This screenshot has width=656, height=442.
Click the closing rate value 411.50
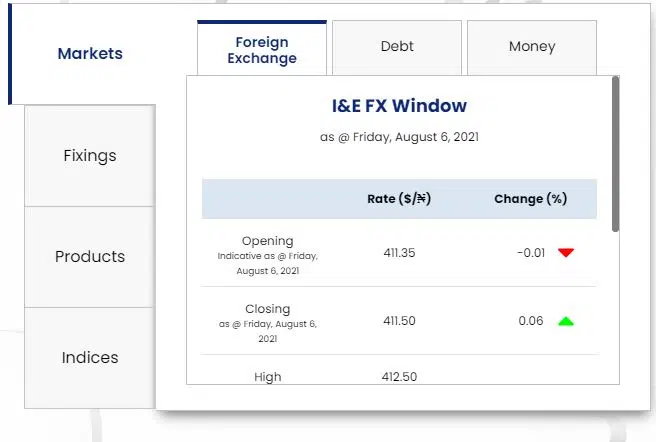pyautogui.click(x=399, y=321)
